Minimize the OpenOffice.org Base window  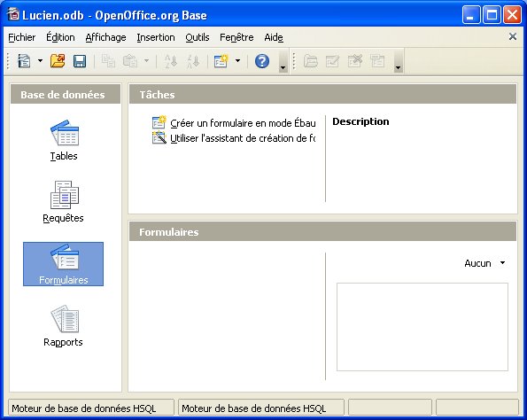[470, 15]
